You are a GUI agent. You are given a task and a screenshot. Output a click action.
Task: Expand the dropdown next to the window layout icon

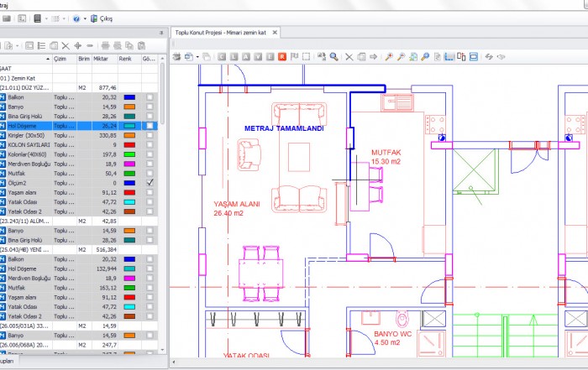[x=65, y=18]
